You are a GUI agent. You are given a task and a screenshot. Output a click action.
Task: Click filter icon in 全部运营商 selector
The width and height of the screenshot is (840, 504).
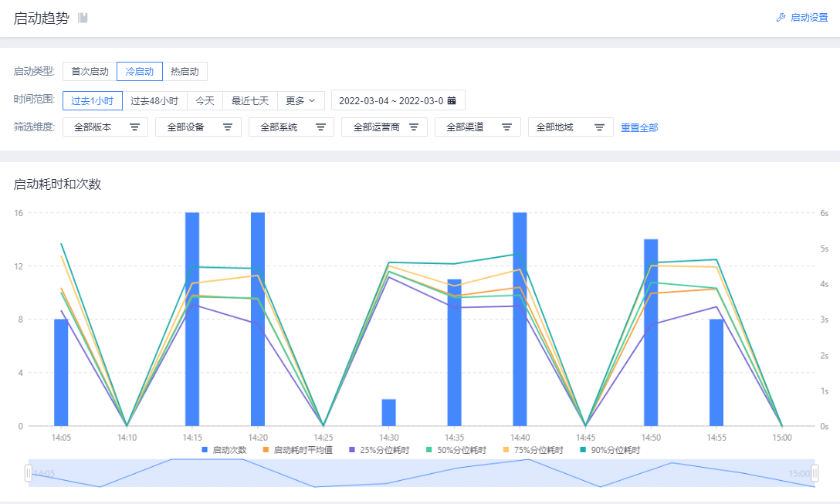[x=414, y=127]
